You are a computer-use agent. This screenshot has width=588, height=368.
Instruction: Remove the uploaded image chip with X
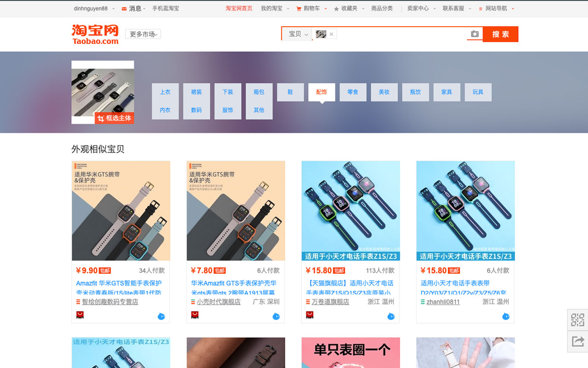pos(331,34)
